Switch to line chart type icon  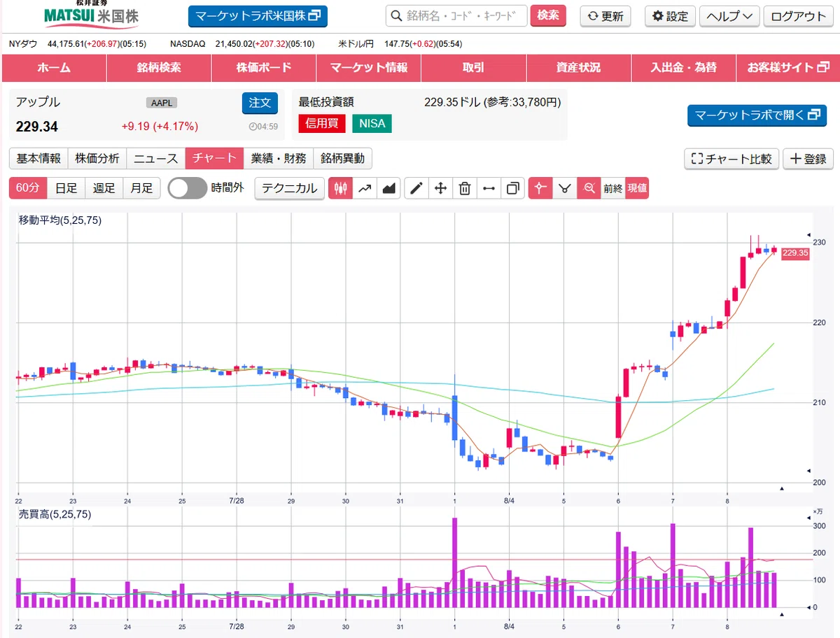point(365,188)
